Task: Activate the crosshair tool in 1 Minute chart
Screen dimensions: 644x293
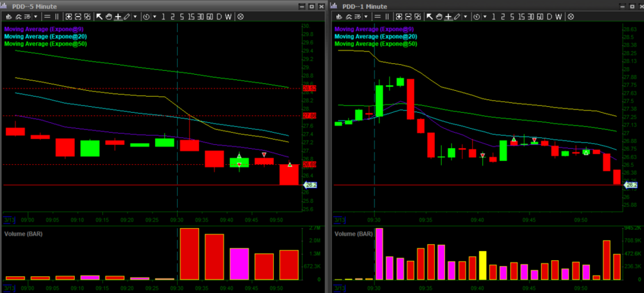Action: click(446, 16)
